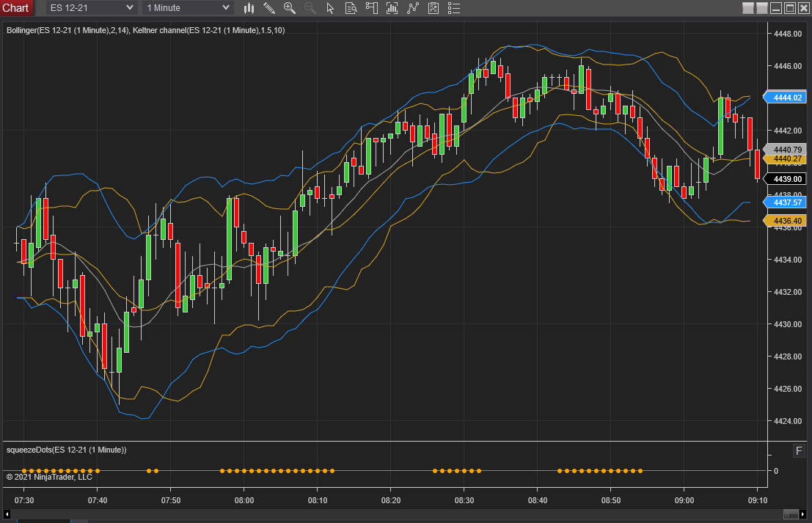Viewport: 812px width, 523px height.
Task: Click the horizontal scrollbar thumb
Action: coord(791,513)
